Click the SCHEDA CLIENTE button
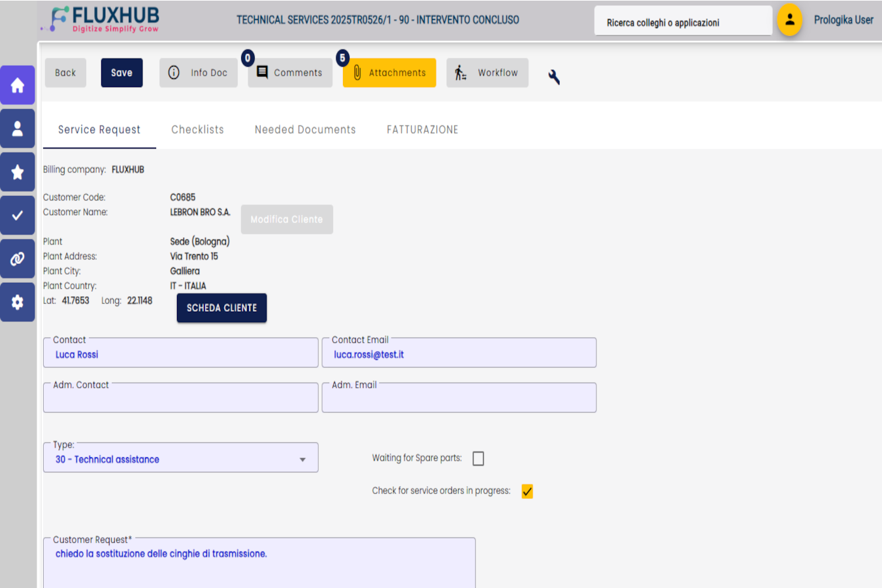The image size is (882, 588). click(221, 308)
